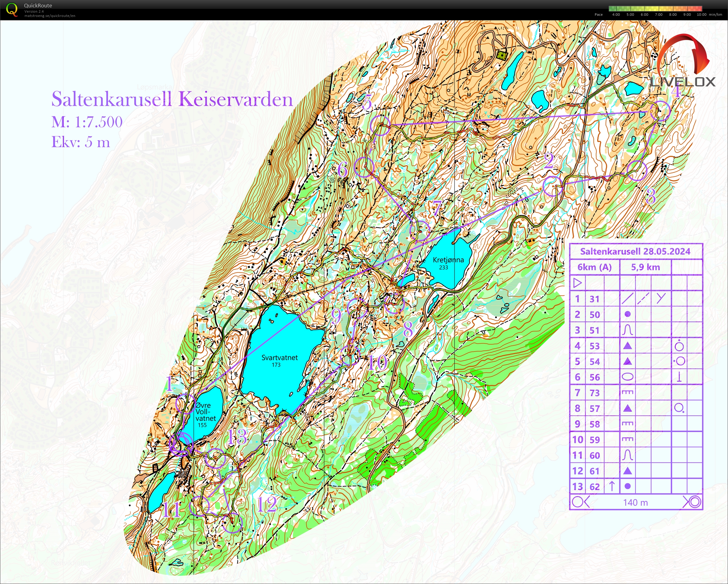Image resolution: width=728 pixels, height=584 pixels.
Task: Click control code 31 in row 1
Action: 594,299
